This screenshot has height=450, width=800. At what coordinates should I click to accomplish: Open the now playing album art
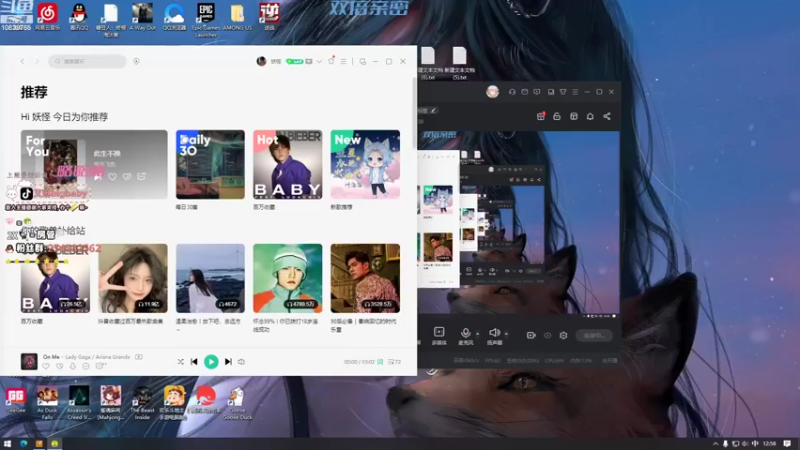tap(29, 361)
